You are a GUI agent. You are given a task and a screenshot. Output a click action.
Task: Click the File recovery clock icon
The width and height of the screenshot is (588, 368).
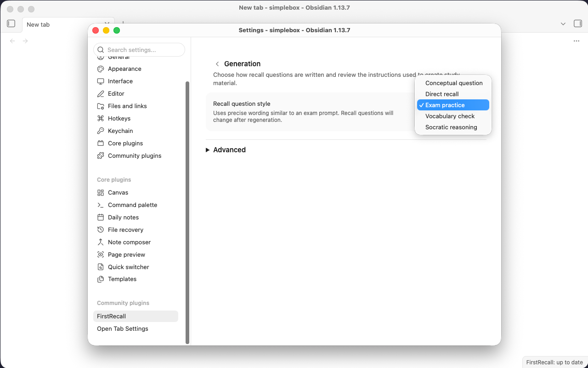tap(101, 230)
